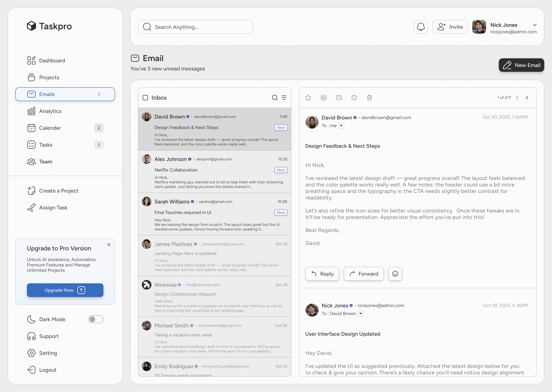
Task: Star the open email
Action: pos(308,98)
